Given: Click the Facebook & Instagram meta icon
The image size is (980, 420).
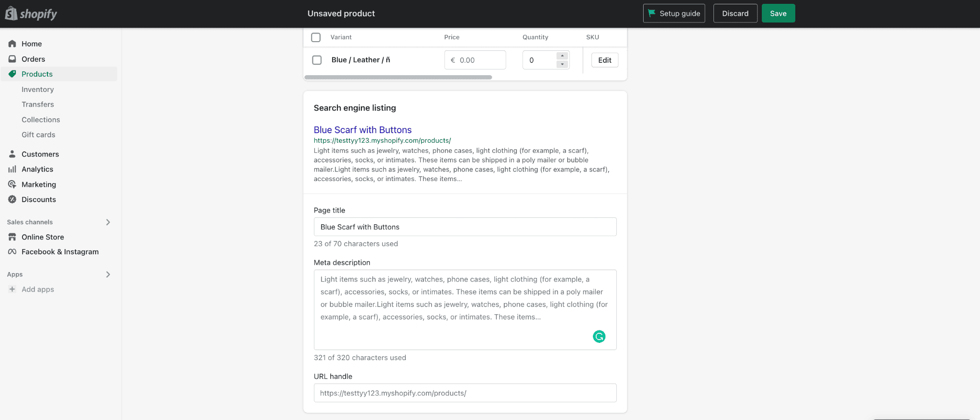Looking at the screenshot, I should (12, 251).
